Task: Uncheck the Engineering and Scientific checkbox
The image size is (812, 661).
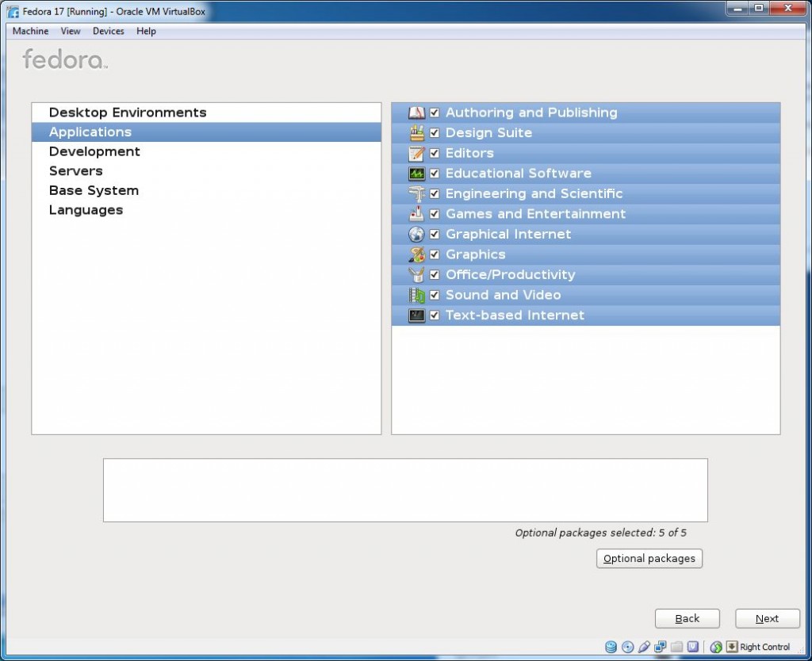Action: pos(435,193)
